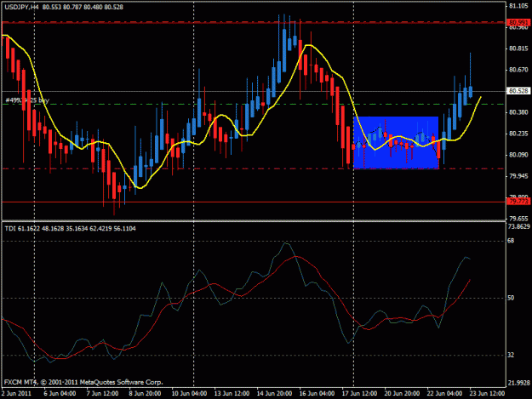The width and height of the screenshot is (532, 399).
Task: Click the 7 Jun 12:00 time label
Action: [x=102, y=394]
